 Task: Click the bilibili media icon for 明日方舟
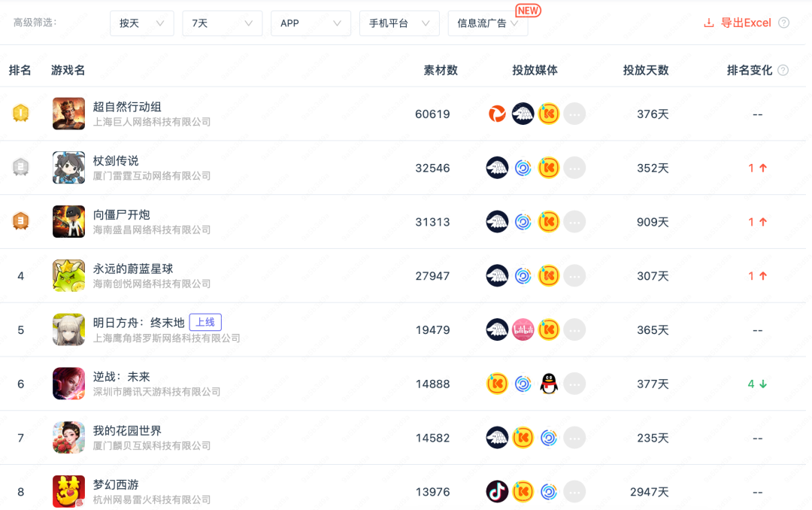point(523,329)
